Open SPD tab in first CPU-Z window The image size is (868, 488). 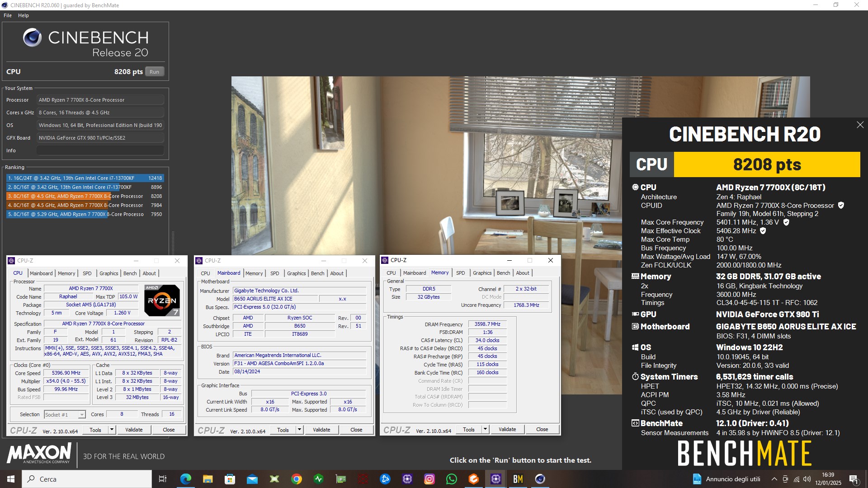87,273
